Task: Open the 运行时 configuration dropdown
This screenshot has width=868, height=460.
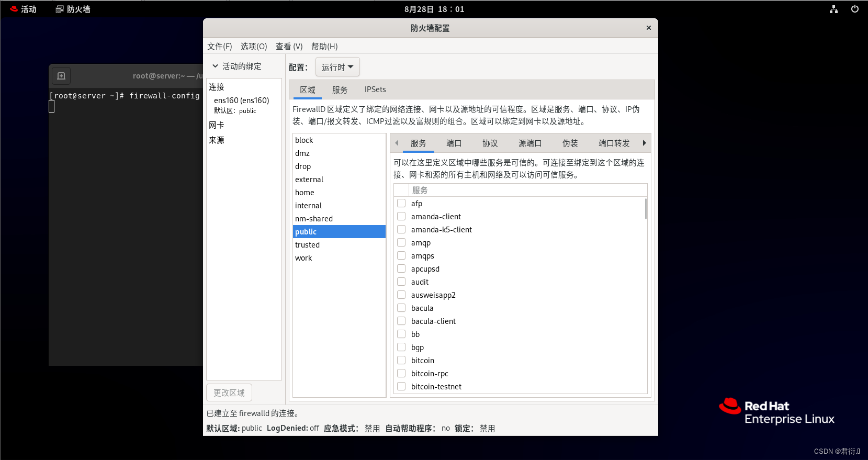Action: pyautogui.click(x=337, y=67)
